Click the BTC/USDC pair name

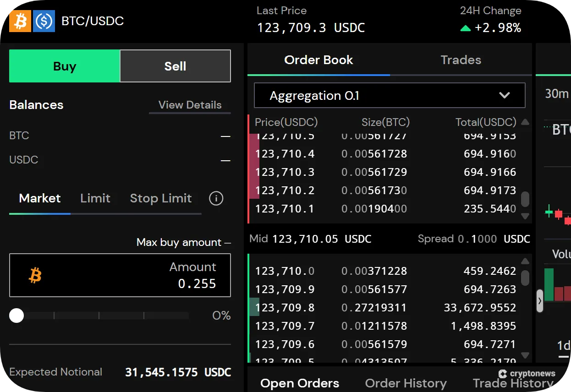pos(93,21)
